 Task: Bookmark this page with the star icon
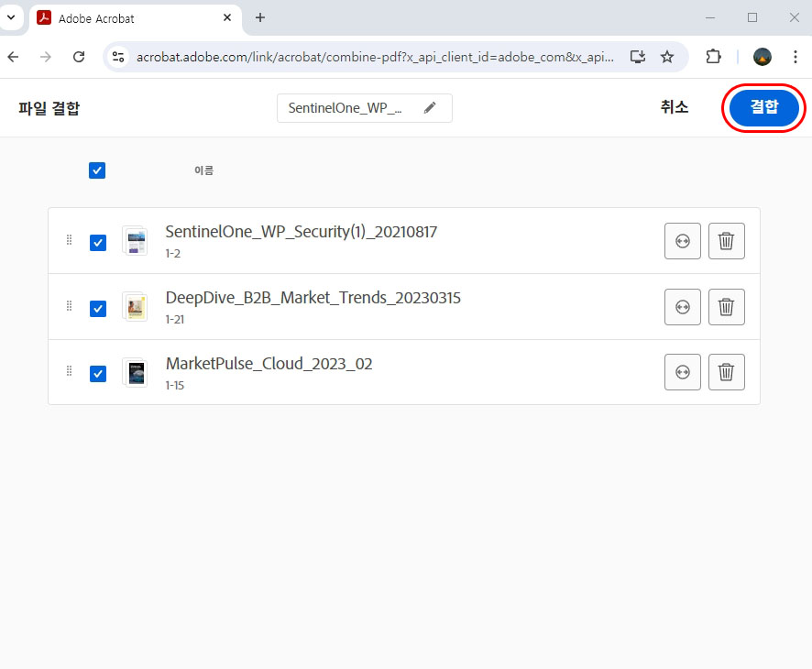point(667,57)
